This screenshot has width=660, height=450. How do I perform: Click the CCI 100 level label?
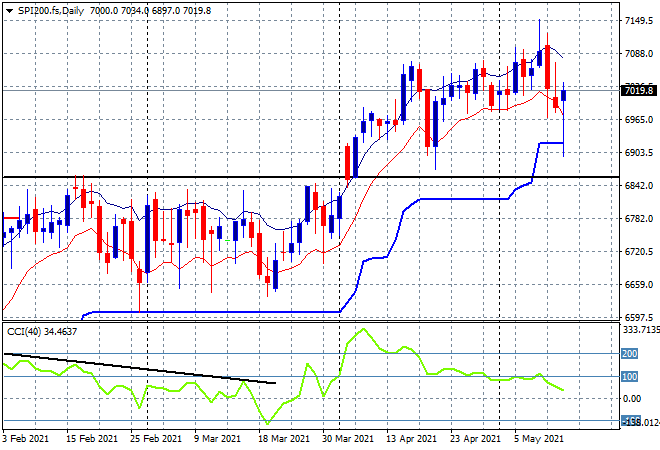click(630, 377)
